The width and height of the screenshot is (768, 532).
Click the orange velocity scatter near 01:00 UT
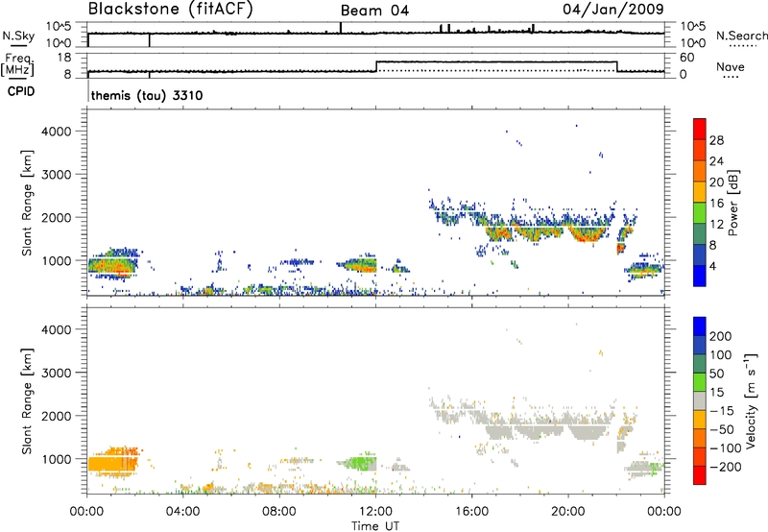[x=112, y=463]
